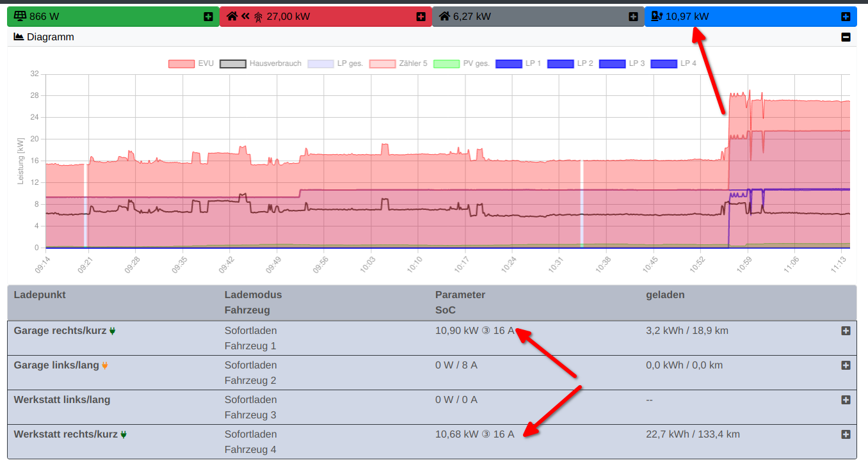Click the Leistung [kW] axis title
Image resolution: width=868 pixels, height=467 pixels.
(x=20, y=161)
